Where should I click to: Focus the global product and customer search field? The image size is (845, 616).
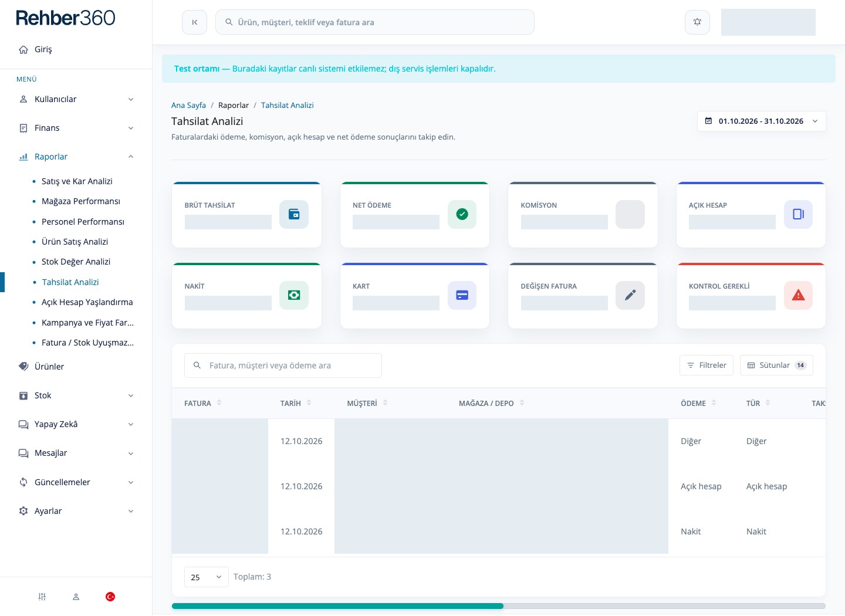click(x=375, y=22)
